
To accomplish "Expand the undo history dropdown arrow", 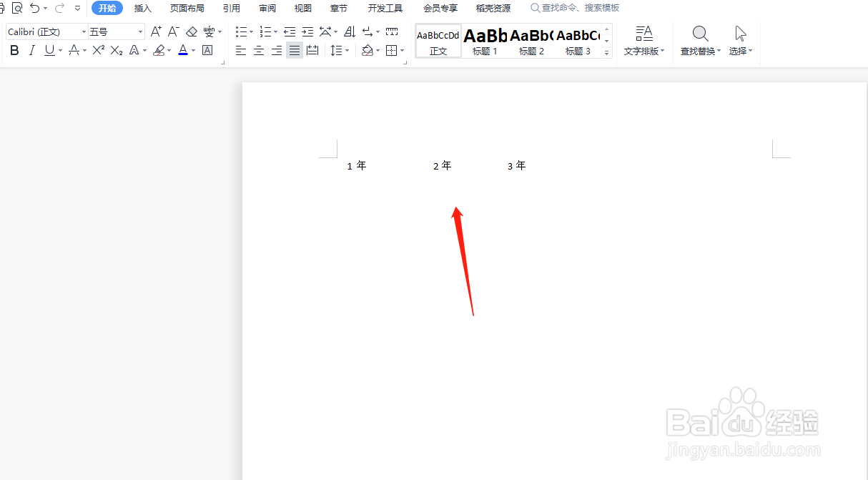I will coord(46,9).
